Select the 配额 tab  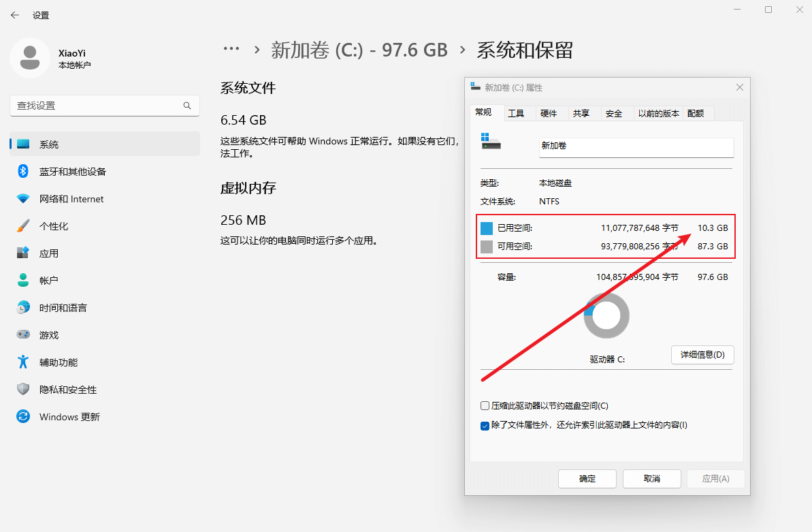[696, 113]
